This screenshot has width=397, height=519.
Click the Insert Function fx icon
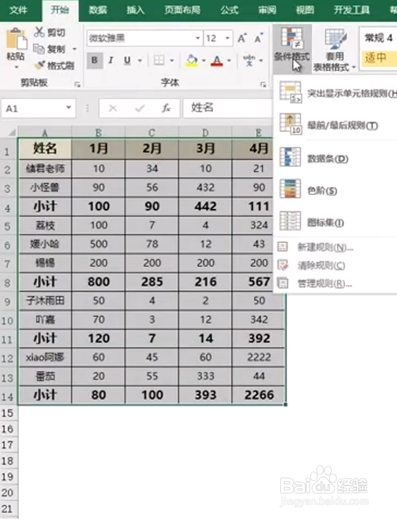[166, 108]
